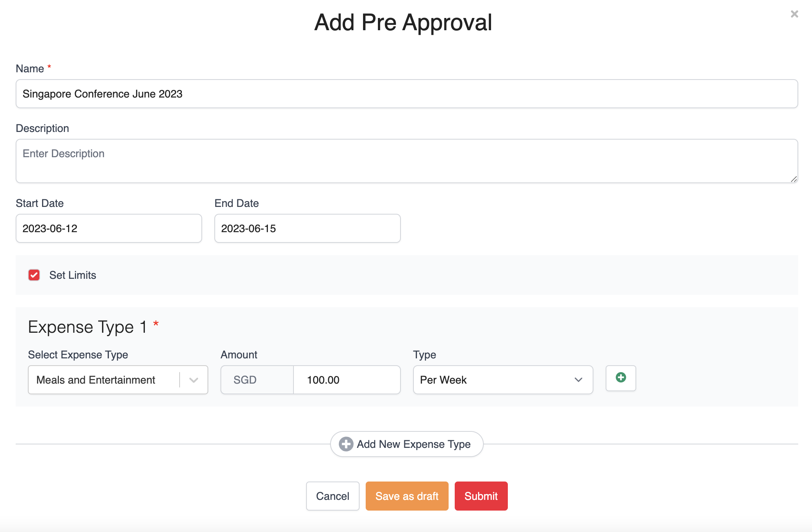
Task: Uncheck the Set Limits checkbox
Action: click(x=34, y=275)
